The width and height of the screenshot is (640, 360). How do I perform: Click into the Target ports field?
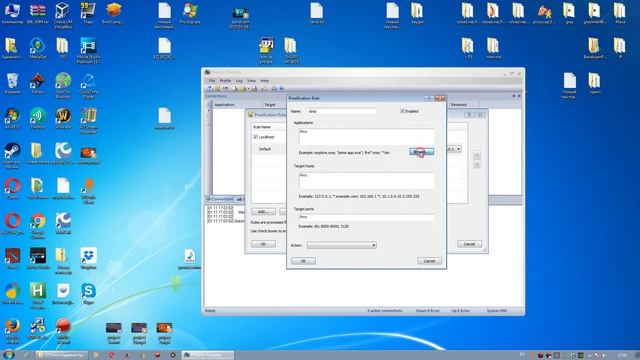(367, 217)
